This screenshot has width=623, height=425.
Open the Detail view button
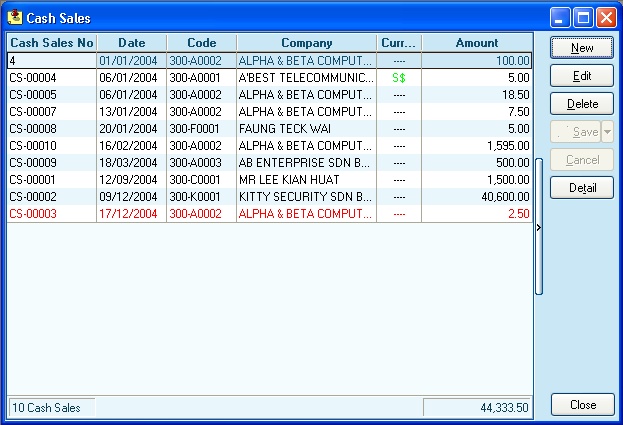click(x=582, y=187)
